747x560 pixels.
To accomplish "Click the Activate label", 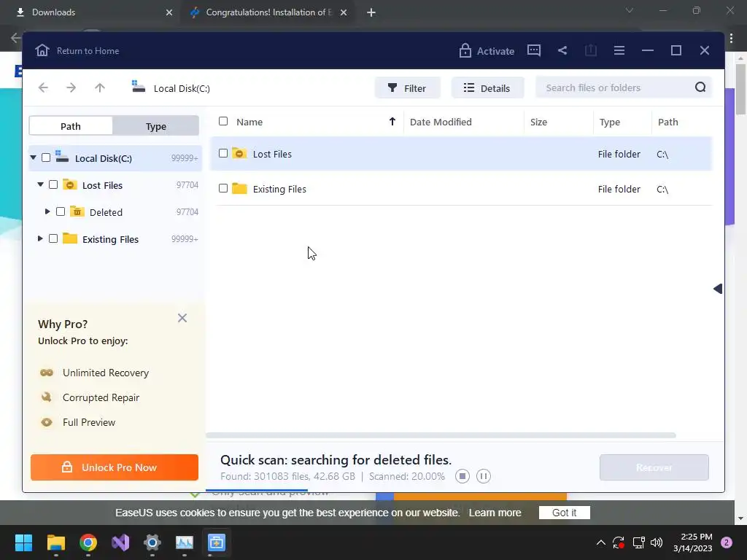I will pyautogui.click(x=495, y=51).
